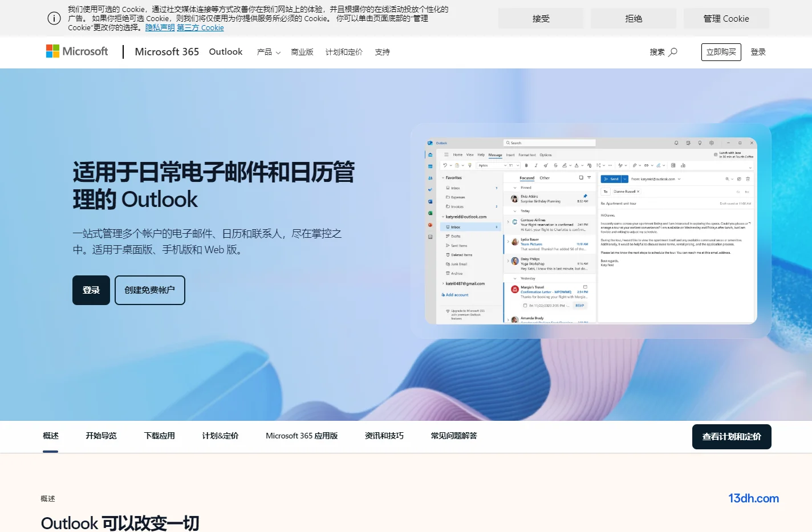Switch to the 开始导览 tab
The width and height of the screenshot is (812, 532).
click(x=101, y=436)
